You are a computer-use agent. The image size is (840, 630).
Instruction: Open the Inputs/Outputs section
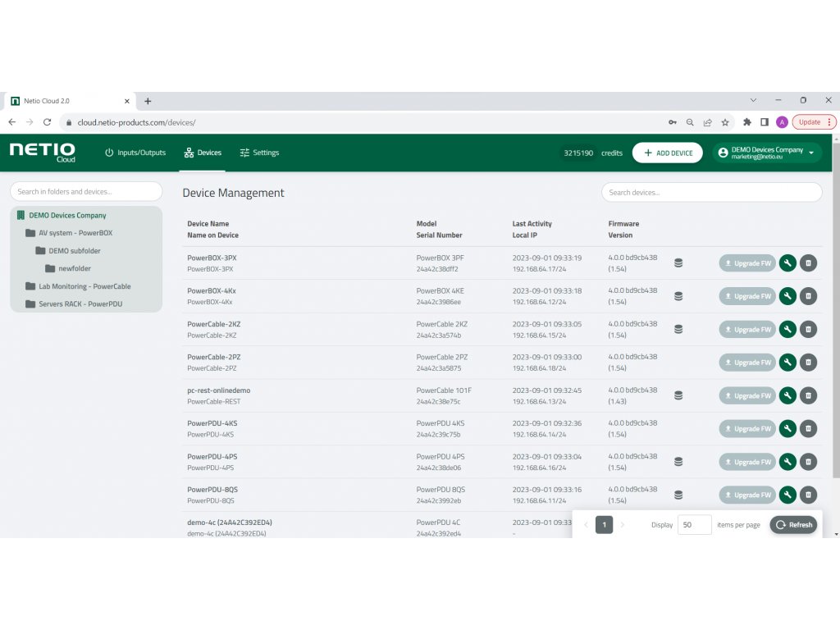[135, 153]
